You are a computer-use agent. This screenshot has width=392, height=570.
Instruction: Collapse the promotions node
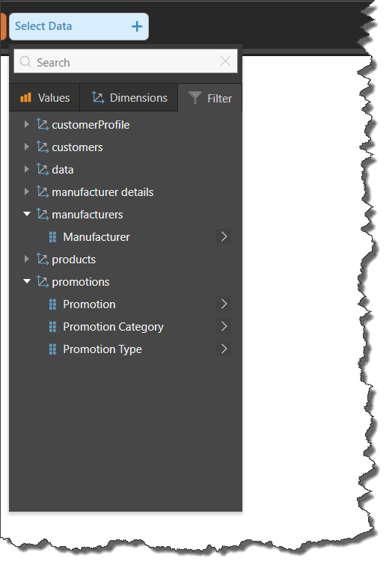click(x=27, y=281)
